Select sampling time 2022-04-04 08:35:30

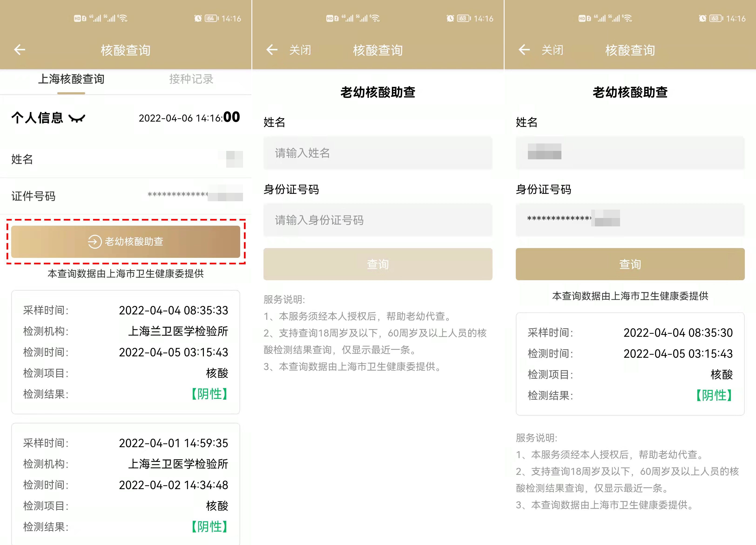[x=678, y=333]
